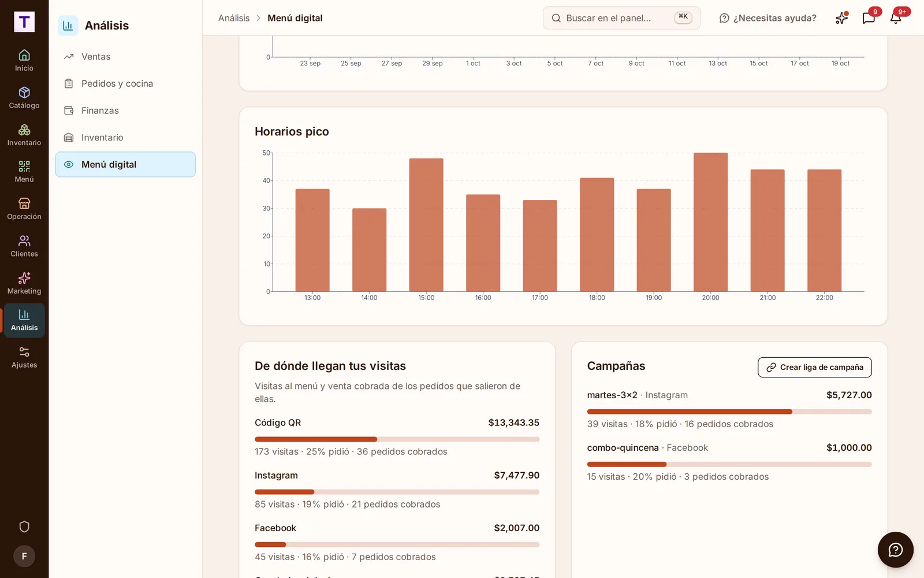Click the Análisis breadcrumb link
The width and height of the screenshot is (924, 578).
tap(234, 18)
